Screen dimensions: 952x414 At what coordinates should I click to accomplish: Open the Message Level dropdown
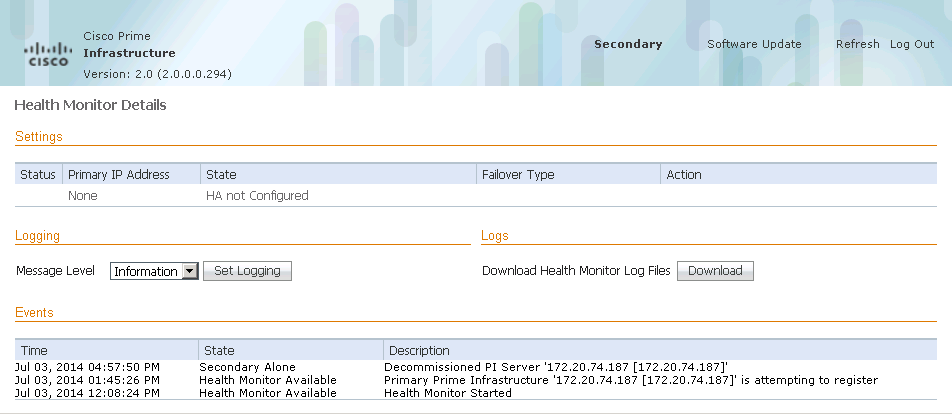(x=154, y=271)
